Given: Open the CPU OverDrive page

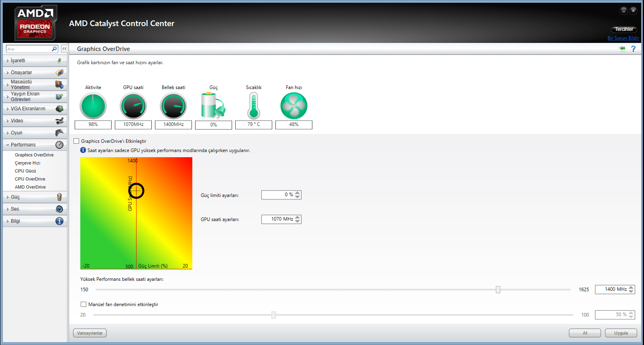Looking at the screenshot, I should pyautogui.click(x=30, y=179).
